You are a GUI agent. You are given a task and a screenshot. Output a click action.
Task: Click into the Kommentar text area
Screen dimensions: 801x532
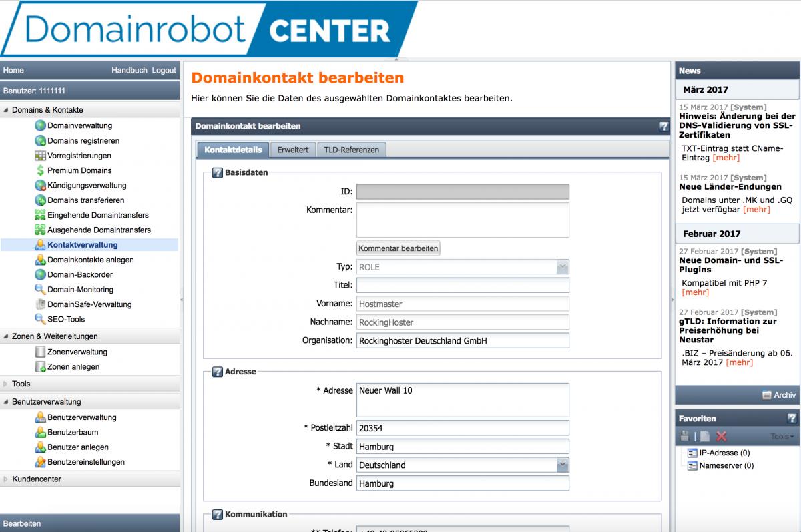tap(463, 220)
